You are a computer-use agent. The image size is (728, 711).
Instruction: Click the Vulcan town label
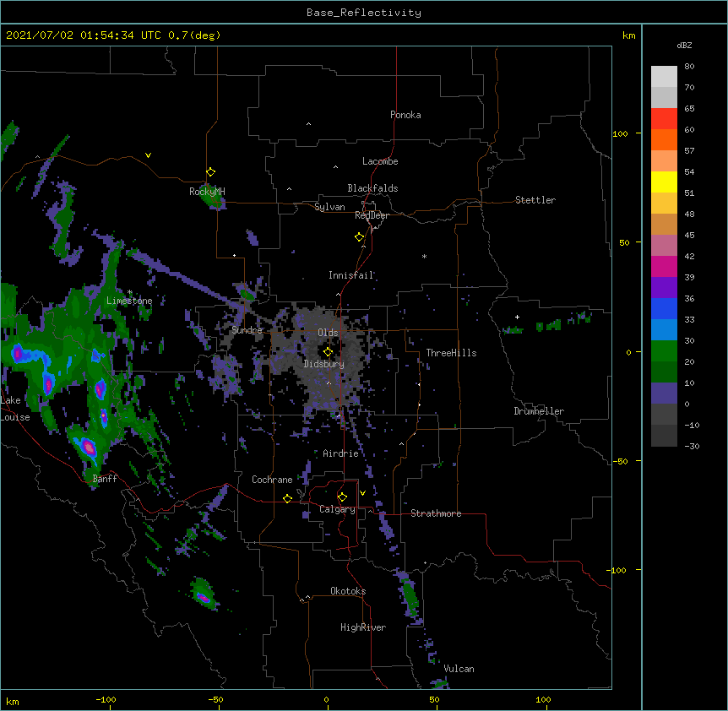coord(459,669)
